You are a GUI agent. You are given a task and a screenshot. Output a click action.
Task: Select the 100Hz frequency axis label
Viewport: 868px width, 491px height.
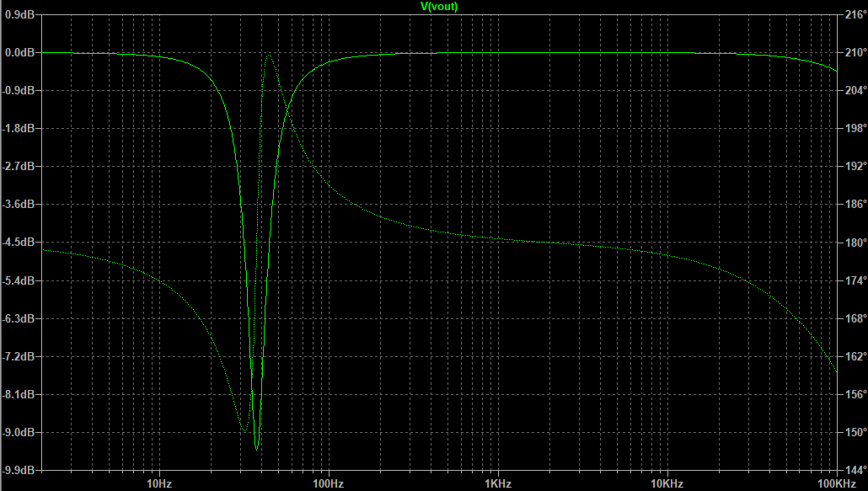coord(328,483)
